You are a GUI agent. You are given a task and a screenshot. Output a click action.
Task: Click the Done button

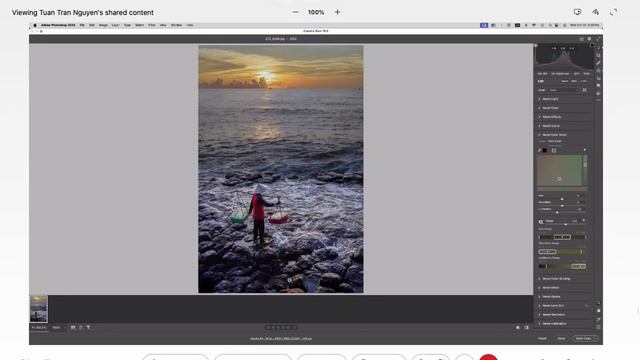coord(562,338)
